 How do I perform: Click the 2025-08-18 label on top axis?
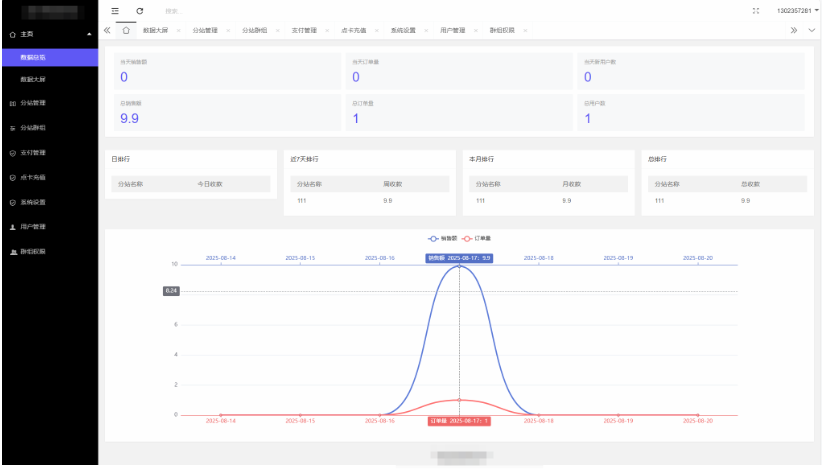click(x=539, y=258)
